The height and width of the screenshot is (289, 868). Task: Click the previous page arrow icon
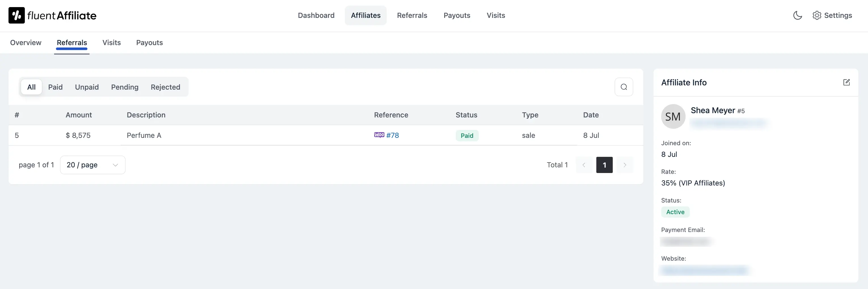click(x=584, y=165)
